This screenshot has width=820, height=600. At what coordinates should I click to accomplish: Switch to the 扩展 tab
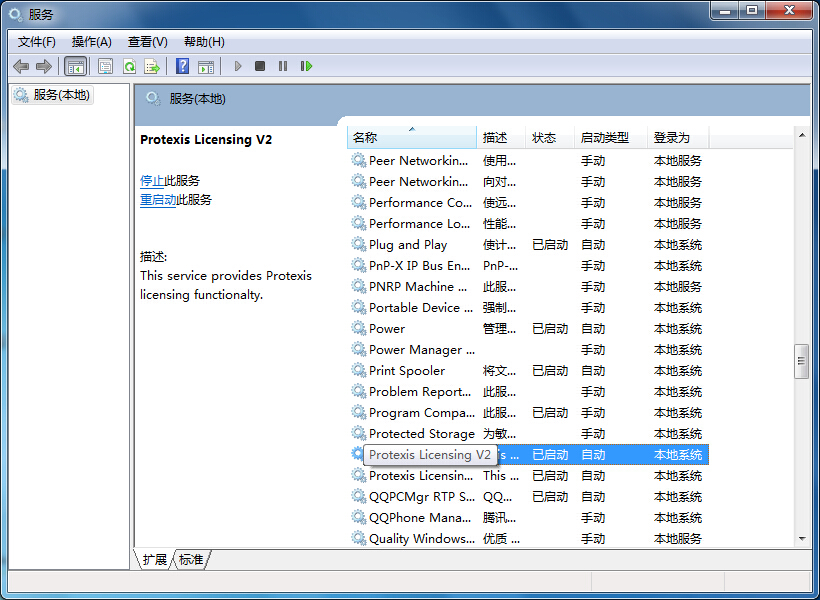coord(154,560)
